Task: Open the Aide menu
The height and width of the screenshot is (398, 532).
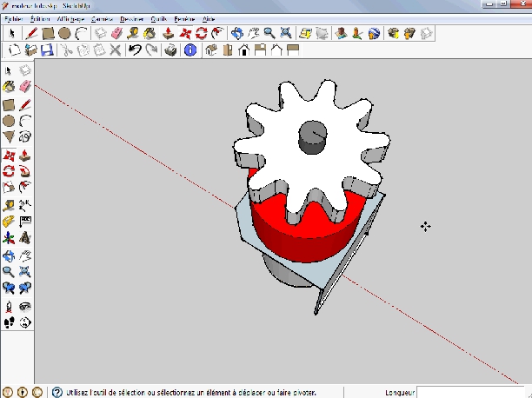Action: click(209, 19)
